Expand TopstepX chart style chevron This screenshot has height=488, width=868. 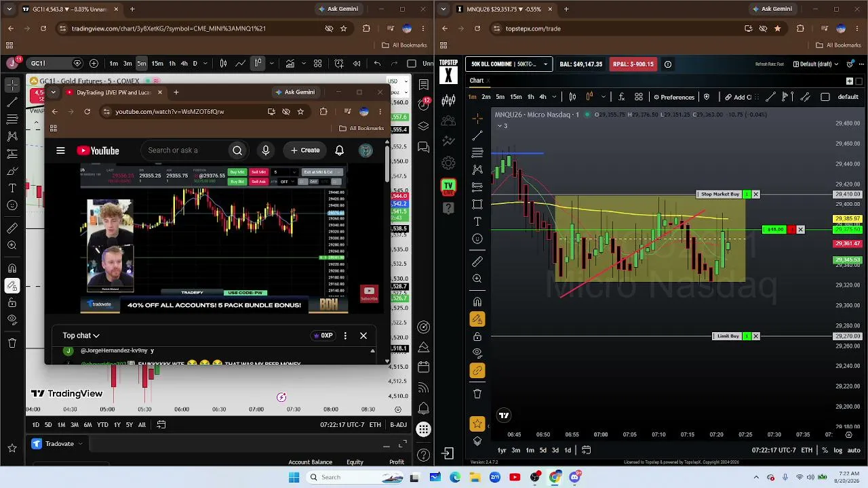[603, 97]
